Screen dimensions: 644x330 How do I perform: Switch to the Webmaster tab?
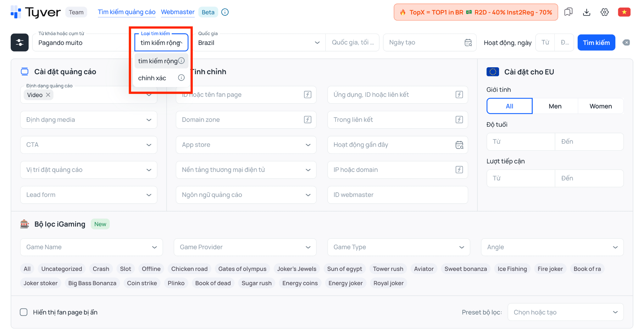point(178,12)
